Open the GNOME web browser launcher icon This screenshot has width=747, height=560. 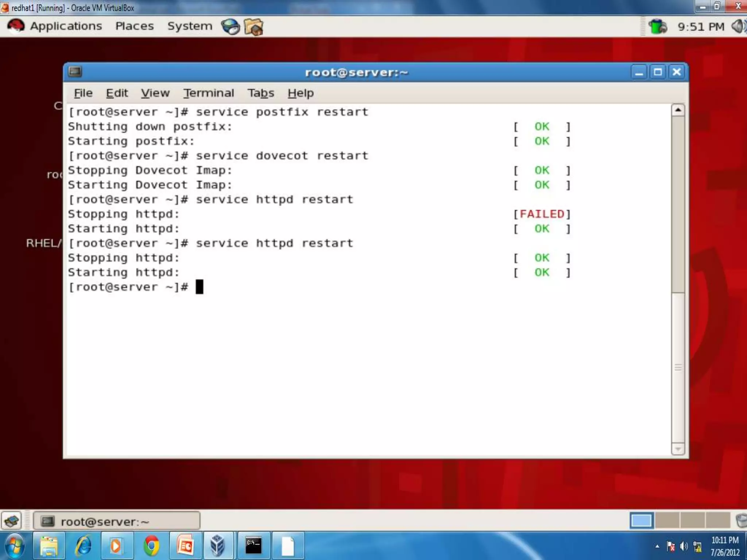coord(230,27)
